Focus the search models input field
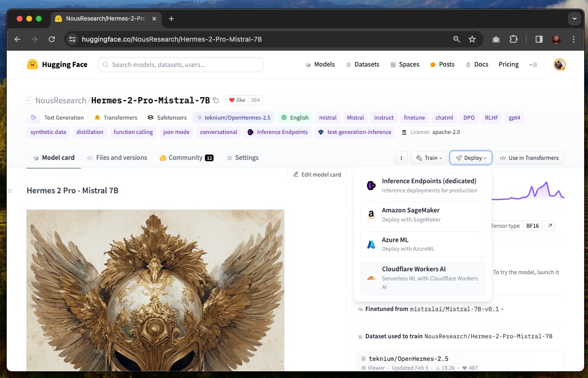This screenshot has width=588, height=378. click(181, 65)
